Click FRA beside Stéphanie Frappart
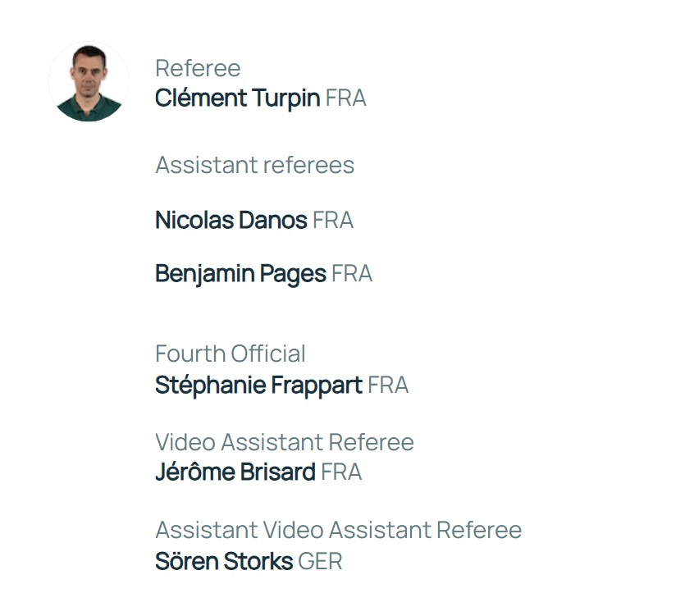Viewport: 685px width, 616px height. (388, 385)
